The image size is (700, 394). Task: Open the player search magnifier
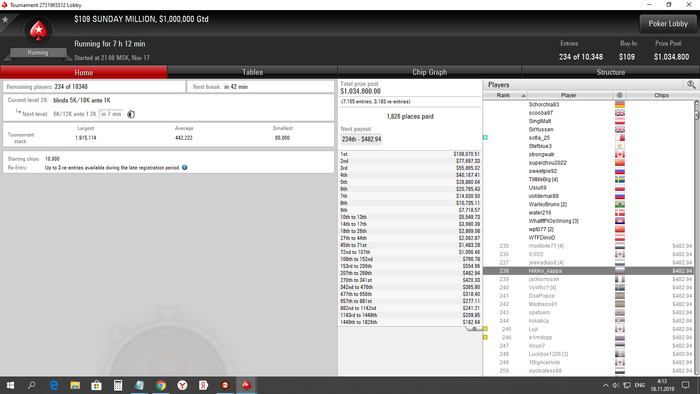point(691,85)
